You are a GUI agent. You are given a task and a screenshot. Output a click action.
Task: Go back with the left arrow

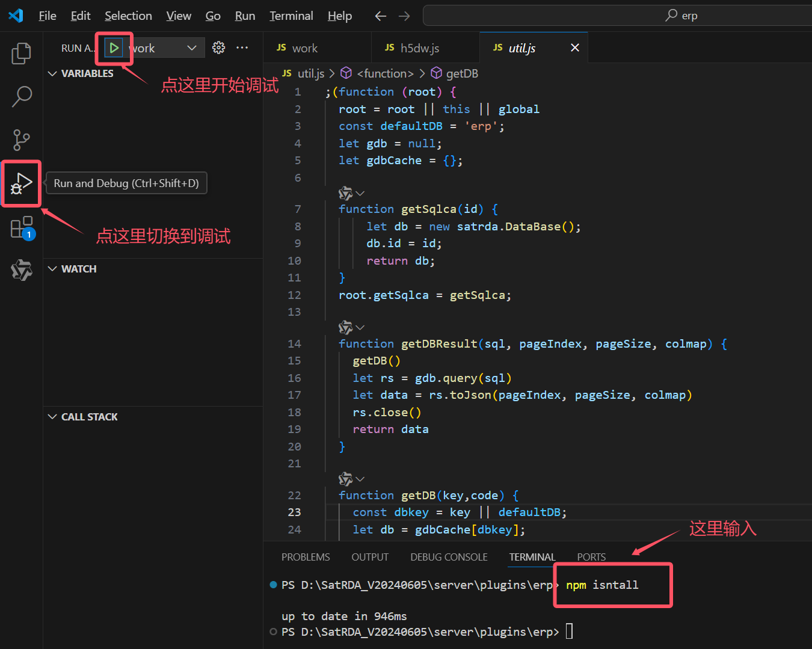click(381, 16)
